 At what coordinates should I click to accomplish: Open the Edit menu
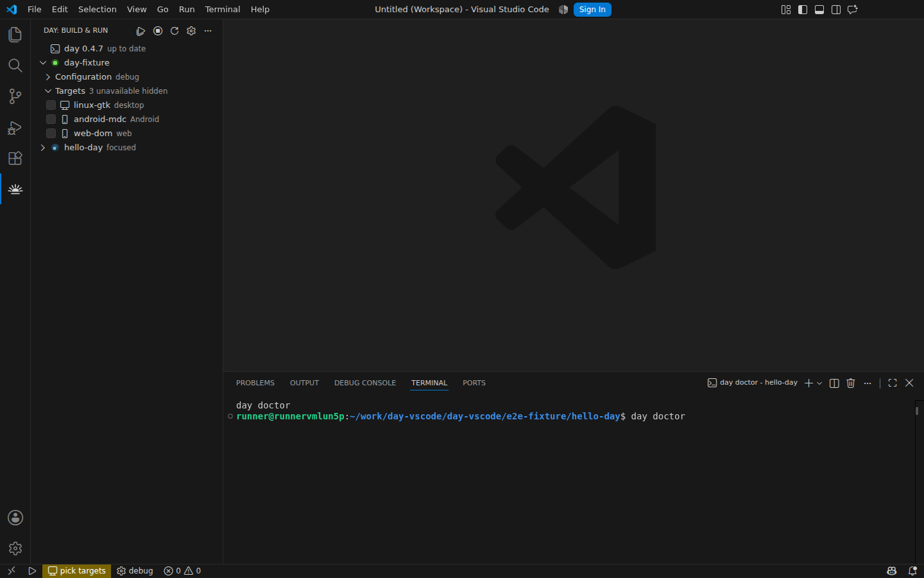[x=60, y=10]
